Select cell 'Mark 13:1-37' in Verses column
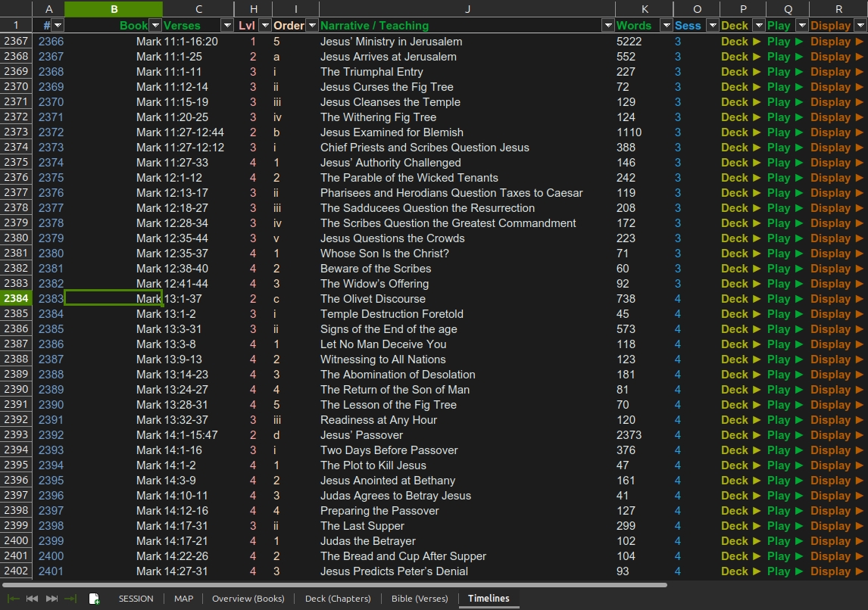Viewport: 868px width, 610px height. (198, 299)
